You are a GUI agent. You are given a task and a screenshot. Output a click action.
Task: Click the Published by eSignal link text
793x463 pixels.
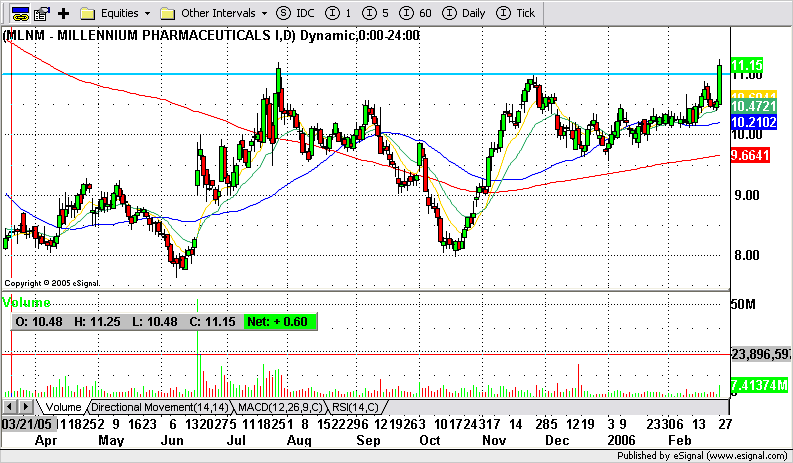pyautogui.click(x=702, y=456)
